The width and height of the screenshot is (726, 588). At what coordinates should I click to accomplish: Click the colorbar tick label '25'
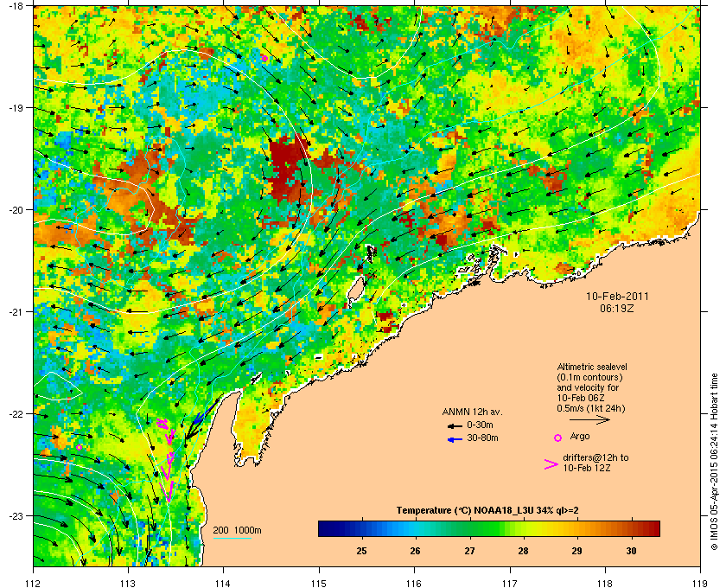point(361,551)
